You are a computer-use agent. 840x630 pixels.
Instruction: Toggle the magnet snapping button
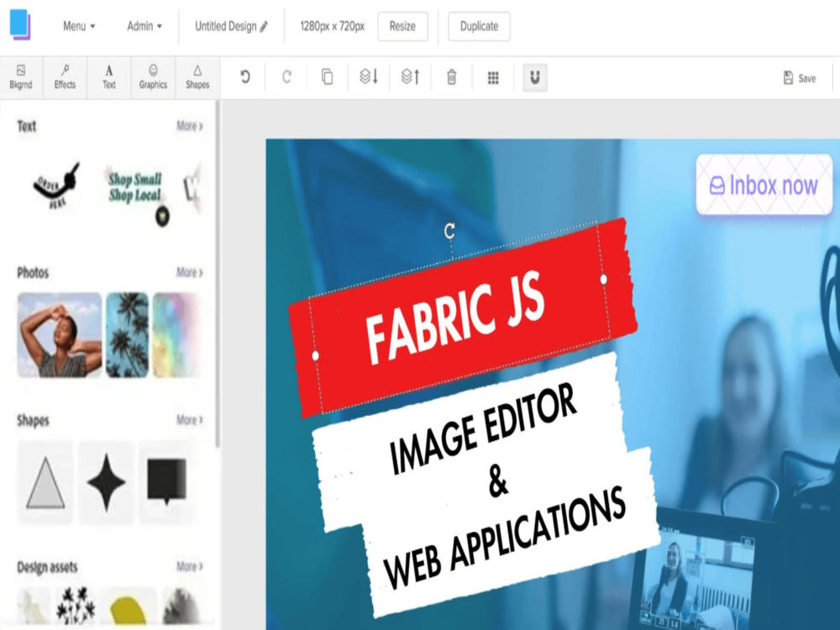point(534,77)
